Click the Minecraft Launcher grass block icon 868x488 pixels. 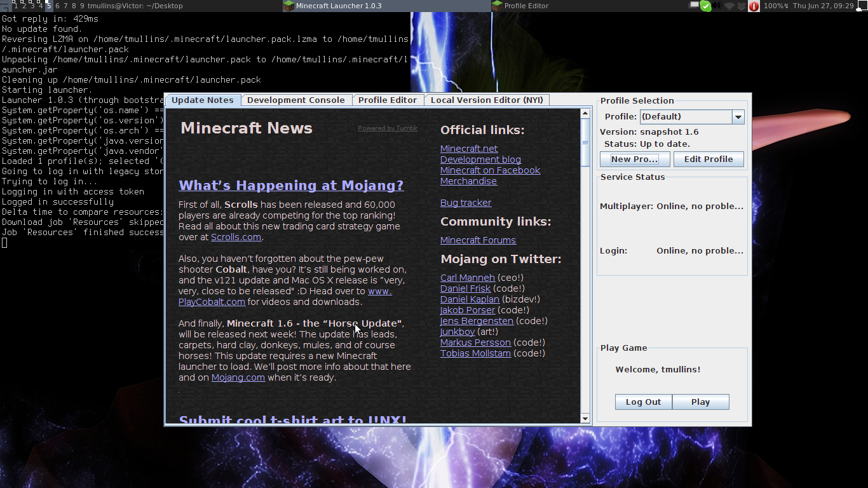[288, 6]
